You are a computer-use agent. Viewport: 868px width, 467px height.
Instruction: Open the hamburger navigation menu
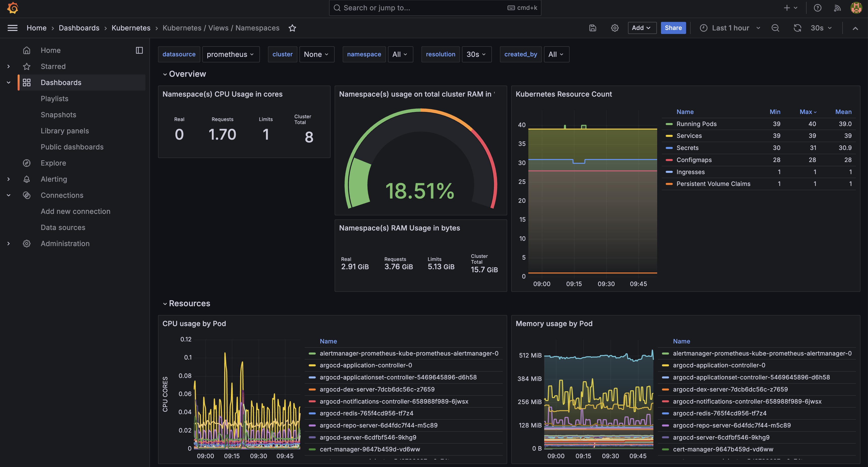[13, 28]
